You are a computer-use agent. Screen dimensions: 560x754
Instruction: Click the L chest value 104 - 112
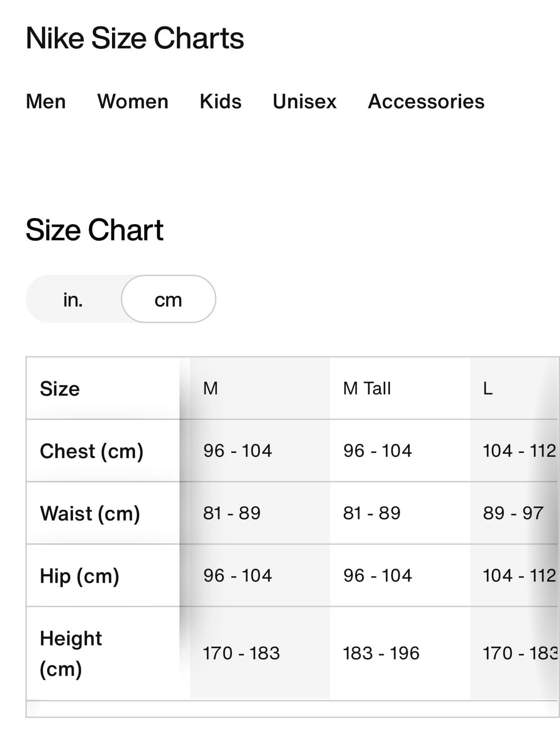(519, 451)
